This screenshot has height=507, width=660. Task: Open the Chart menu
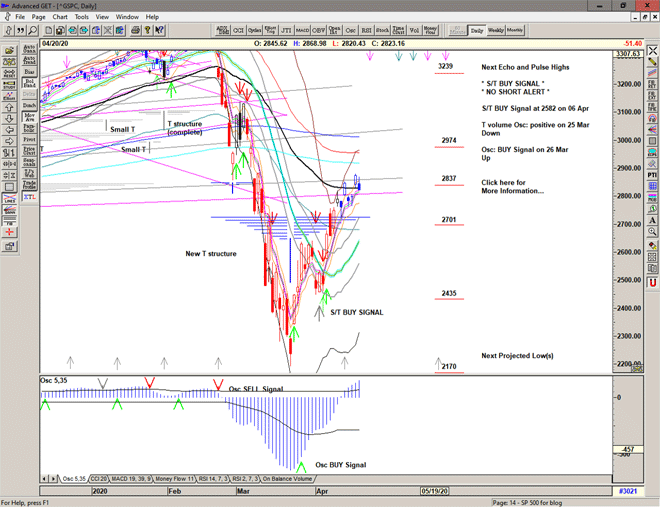point(60,17)
